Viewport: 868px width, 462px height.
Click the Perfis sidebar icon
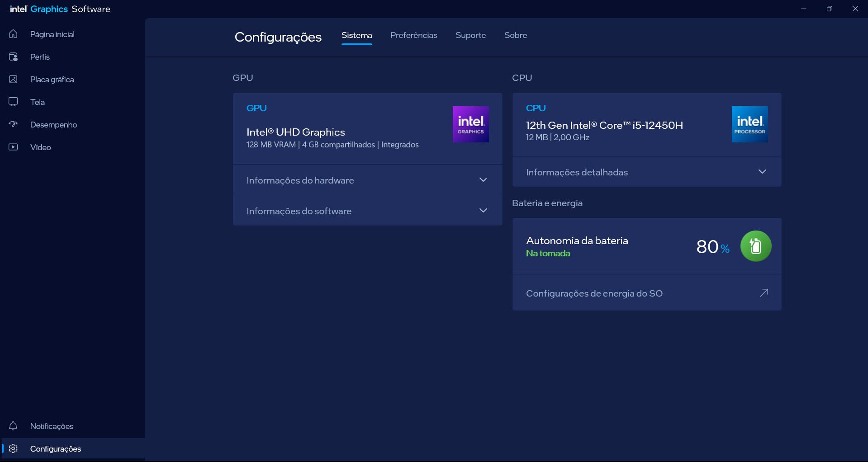pyautogui.click(x=13, y=57)
